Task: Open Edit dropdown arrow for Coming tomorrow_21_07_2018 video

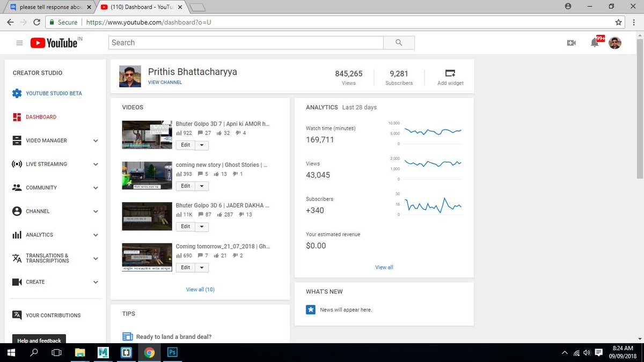Action: [x=202, y=268]
